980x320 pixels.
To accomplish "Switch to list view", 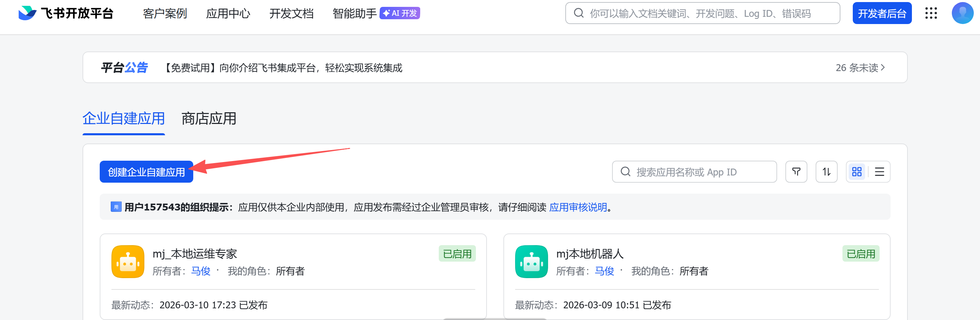I will 879,172.
